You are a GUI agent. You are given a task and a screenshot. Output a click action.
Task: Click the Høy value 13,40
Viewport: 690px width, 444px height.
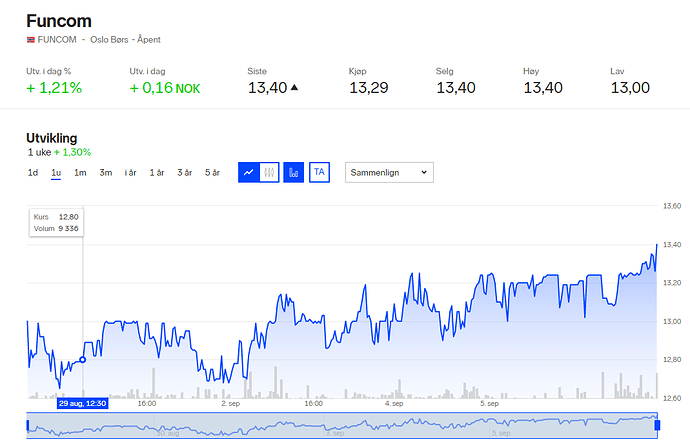pyautogui.click(x=543, y=88)
